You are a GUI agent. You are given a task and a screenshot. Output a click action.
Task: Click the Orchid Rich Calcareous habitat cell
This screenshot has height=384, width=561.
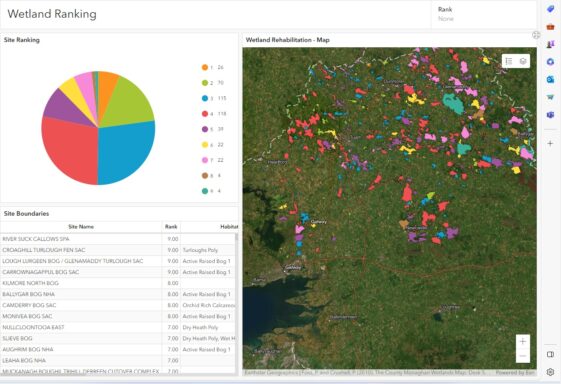[x=208, y=305]
